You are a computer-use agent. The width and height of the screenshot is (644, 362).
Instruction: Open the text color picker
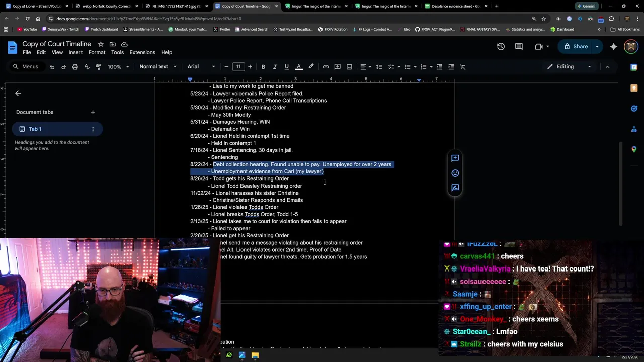(x=299, y=67)
